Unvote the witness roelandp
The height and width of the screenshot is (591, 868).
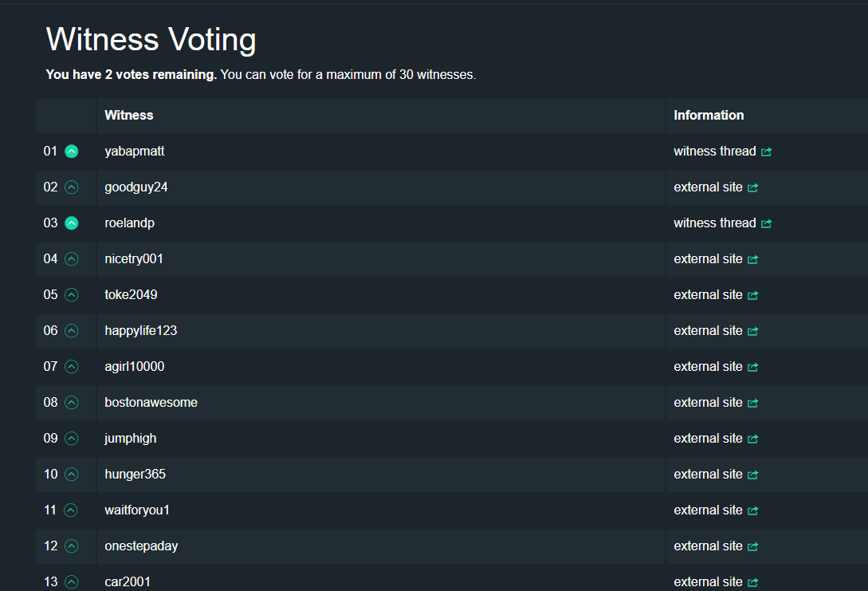point(72,223)
